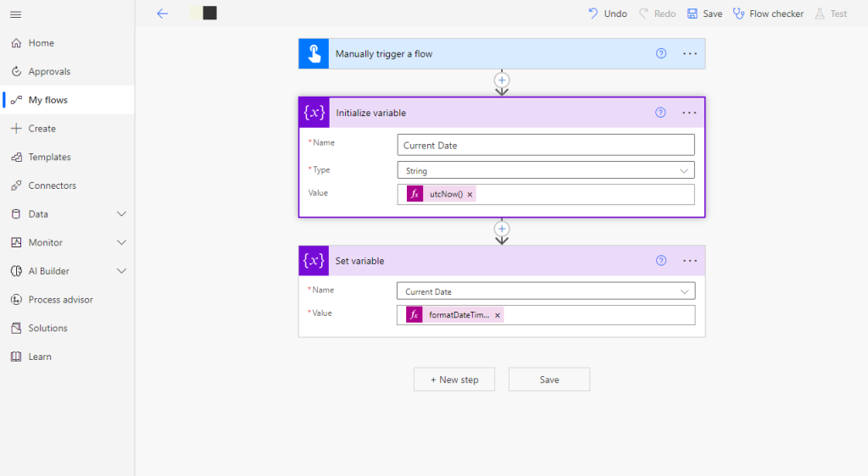Click the fx icon in Initialize variable value
Screen dimensions: 868x476
pyautogui.click(x=415, y=194)
